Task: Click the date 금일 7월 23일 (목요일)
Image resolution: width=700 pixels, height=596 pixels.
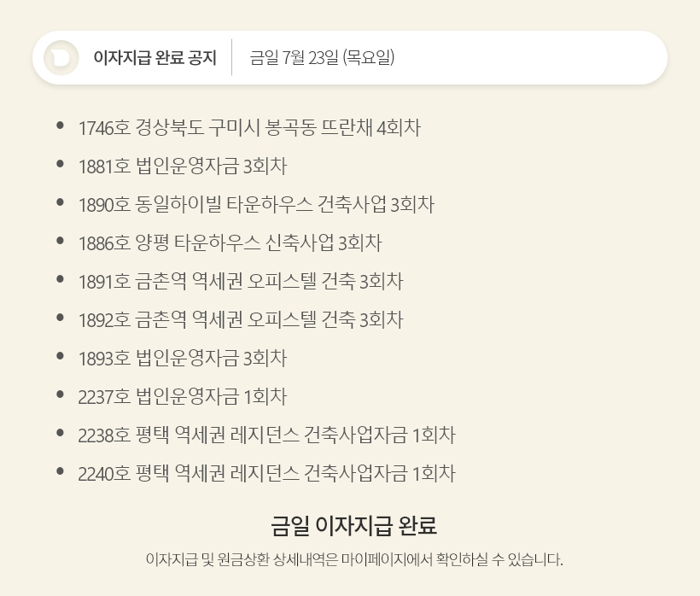Action: point(322,58)
